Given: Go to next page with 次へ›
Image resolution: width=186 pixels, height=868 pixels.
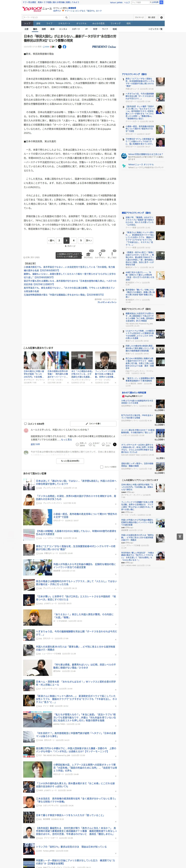Looking at the screenshot, I should click(89, 241).
